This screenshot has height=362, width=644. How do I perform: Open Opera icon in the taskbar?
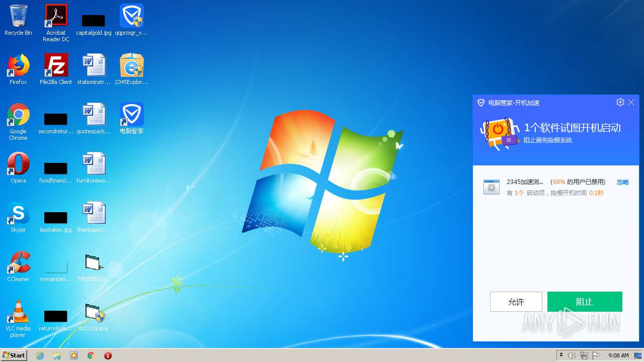108,355
